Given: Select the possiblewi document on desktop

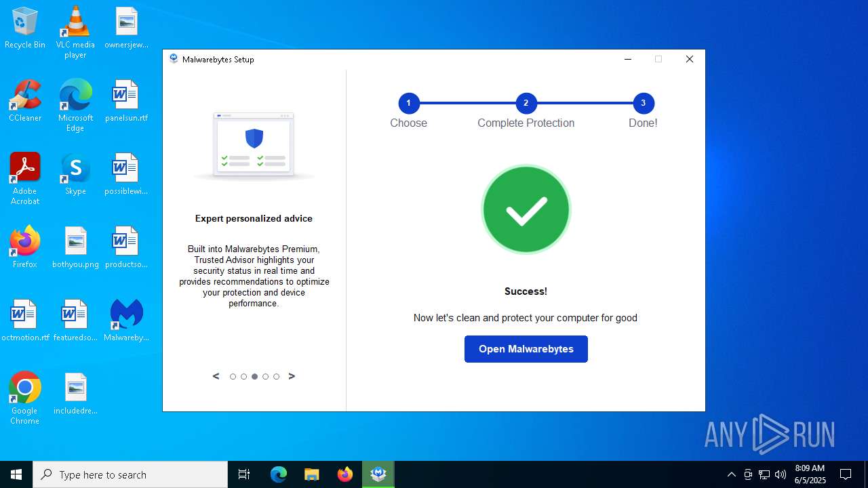Looking at the screenshot, I should pos(126,174).
